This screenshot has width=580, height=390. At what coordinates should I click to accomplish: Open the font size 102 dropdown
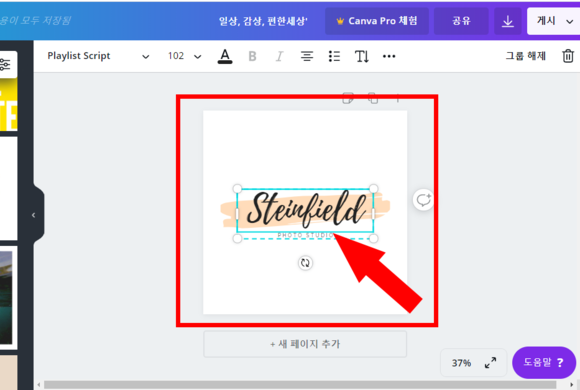pos(185,56)
